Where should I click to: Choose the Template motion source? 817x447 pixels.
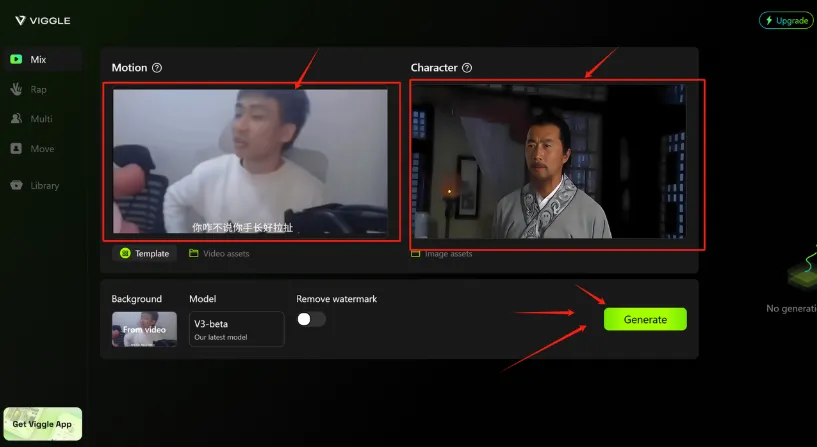tap(144, 253)
